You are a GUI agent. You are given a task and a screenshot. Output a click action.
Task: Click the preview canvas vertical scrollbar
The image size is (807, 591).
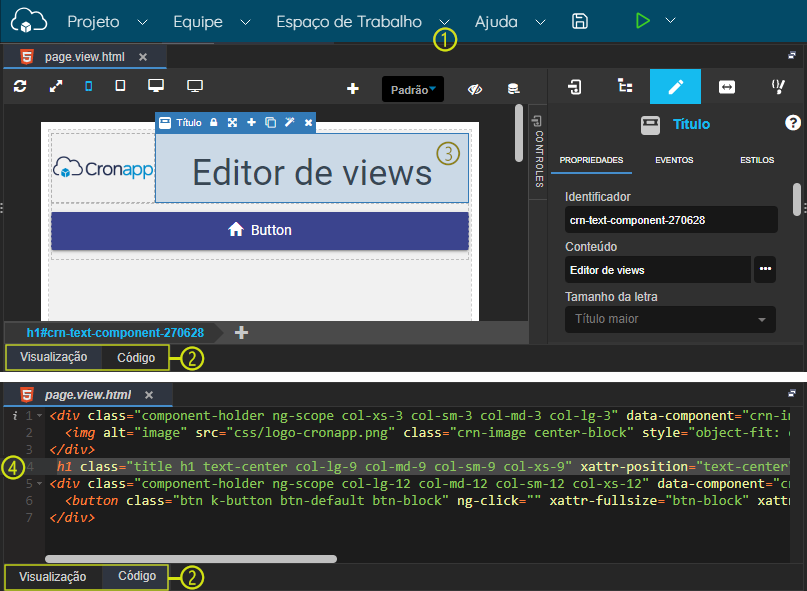[519, 133]
